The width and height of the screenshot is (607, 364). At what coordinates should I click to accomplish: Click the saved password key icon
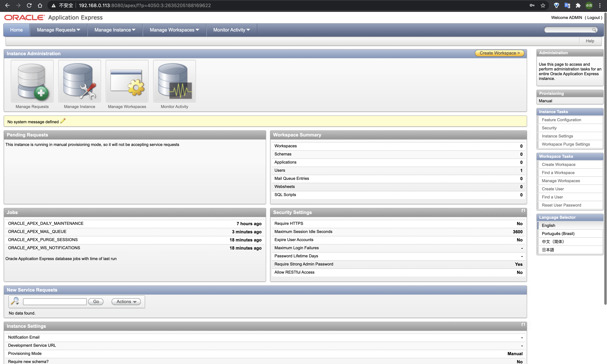pos(532,5)
